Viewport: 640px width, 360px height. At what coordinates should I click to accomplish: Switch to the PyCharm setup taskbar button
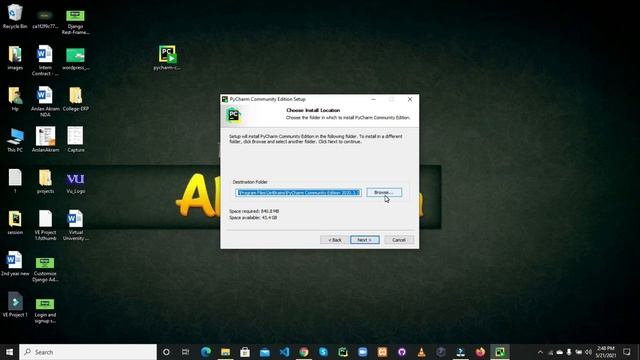[x=500, y=352]
